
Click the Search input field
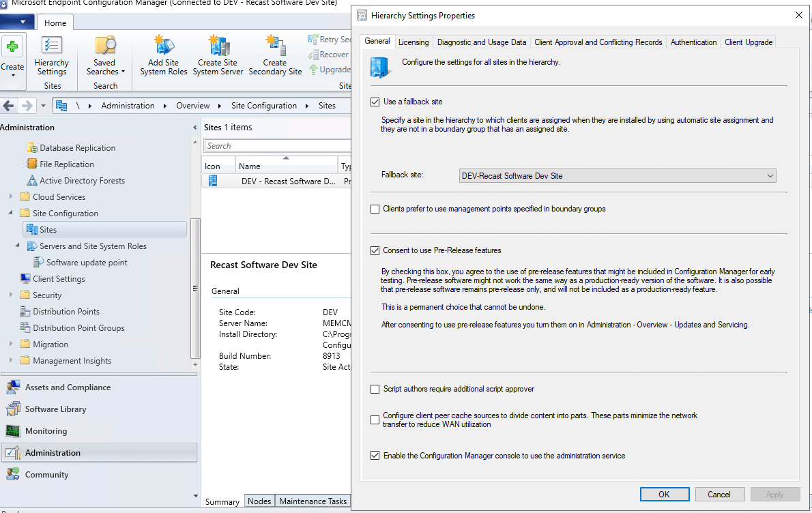[x=273, y=145]
